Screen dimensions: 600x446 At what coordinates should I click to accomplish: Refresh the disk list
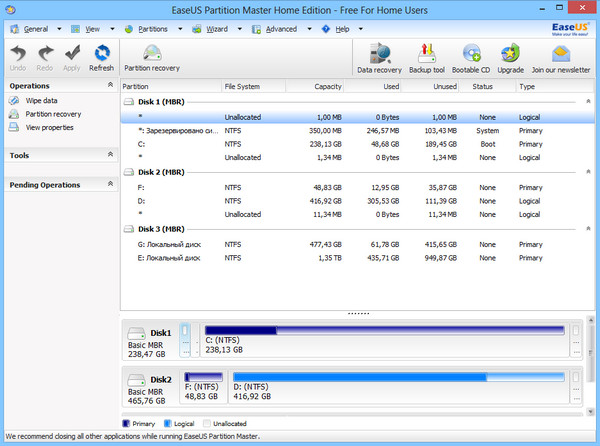[102, 53]
